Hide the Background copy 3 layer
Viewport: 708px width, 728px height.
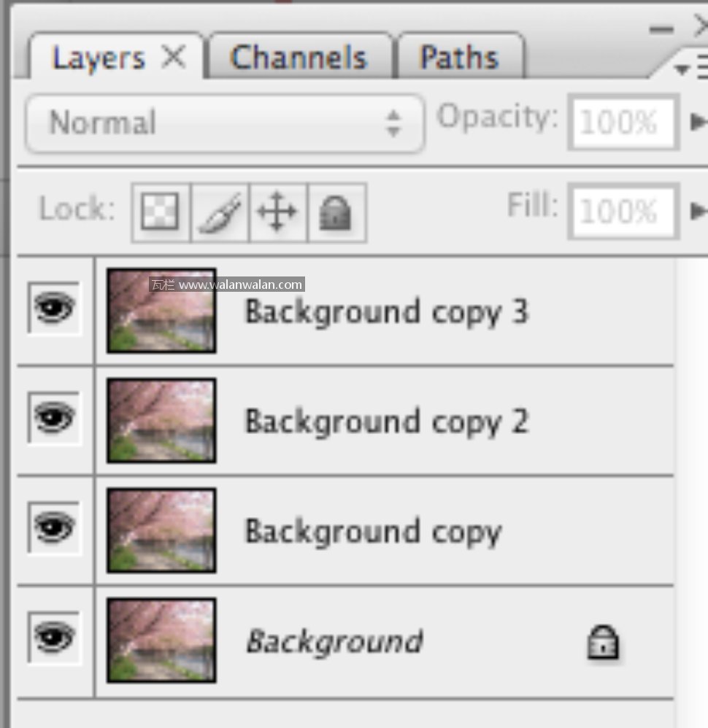pos(55,309)
